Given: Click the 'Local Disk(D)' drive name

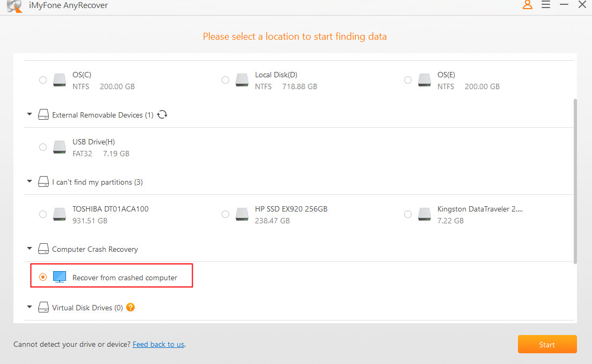Looking at the screenshot, I should pyautogui.click(x=276, y=75).
